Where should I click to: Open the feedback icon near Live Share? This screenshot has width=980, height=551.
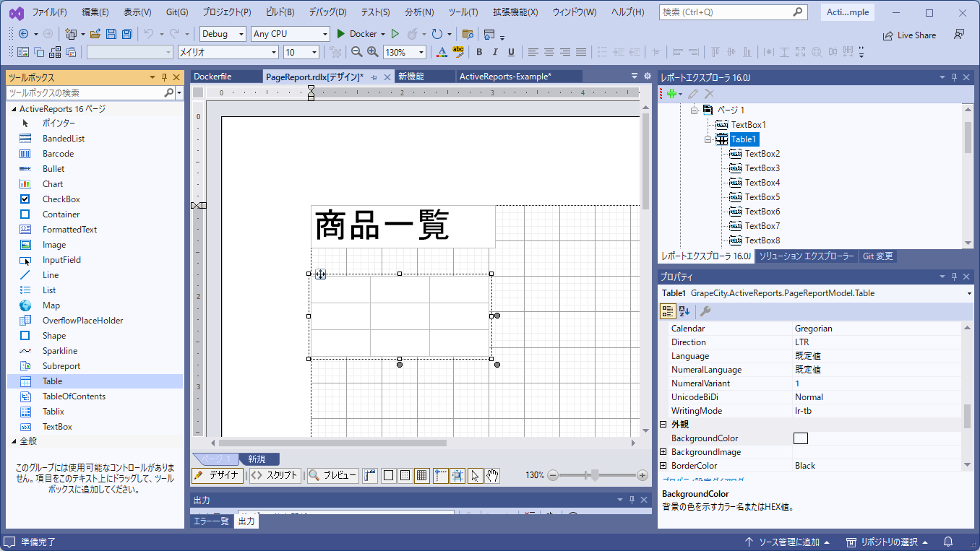959,34
